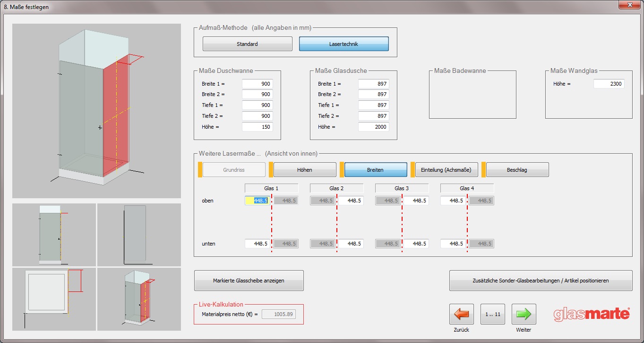This screenshot has width=644, height=343.
Task: Click the Wandglas Höhe input field
Action: [609, 84]
